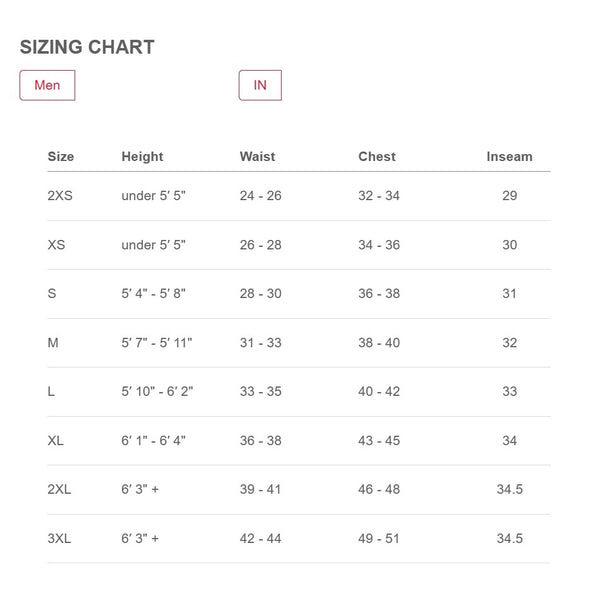Select the M size row label
The image size is (600, 591).
tap(53, 343)
